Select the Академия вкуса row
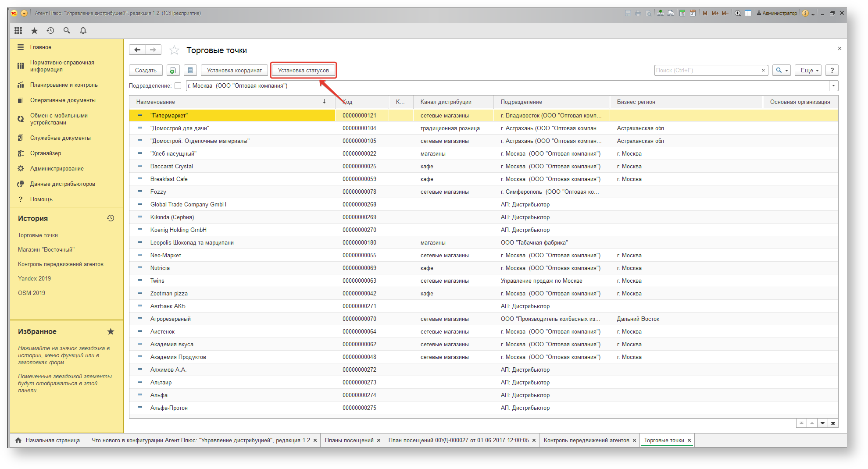The height and width of the screenshot is (469, 868). (x=484, y=345)
